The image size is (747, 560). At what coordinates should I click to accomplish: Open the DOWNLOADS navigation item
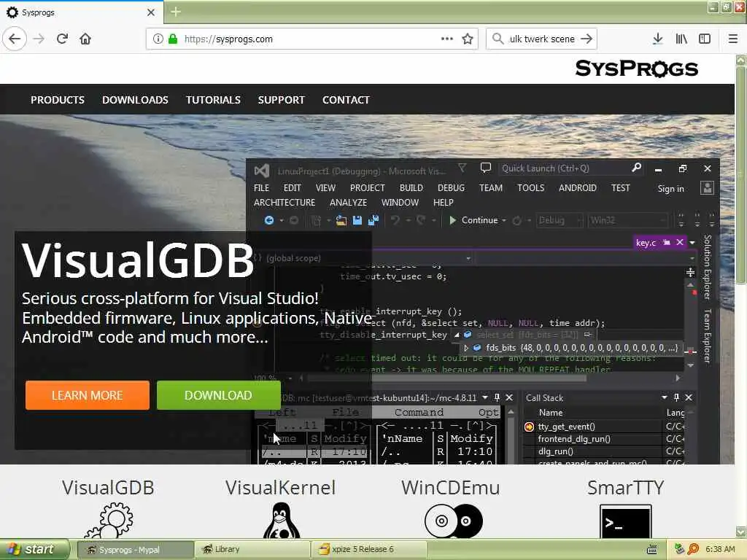point(135,100)
